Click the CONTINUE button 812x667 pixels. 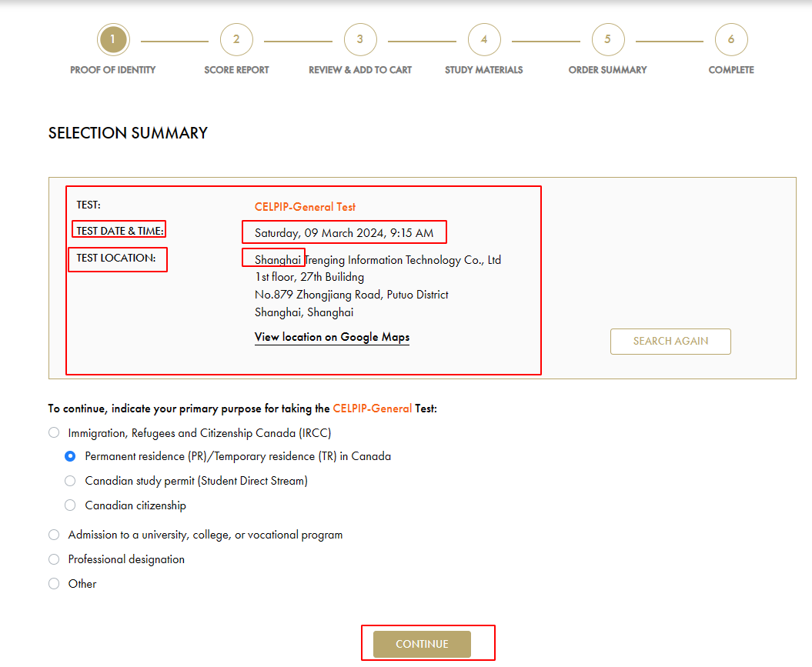click(422, 644)
